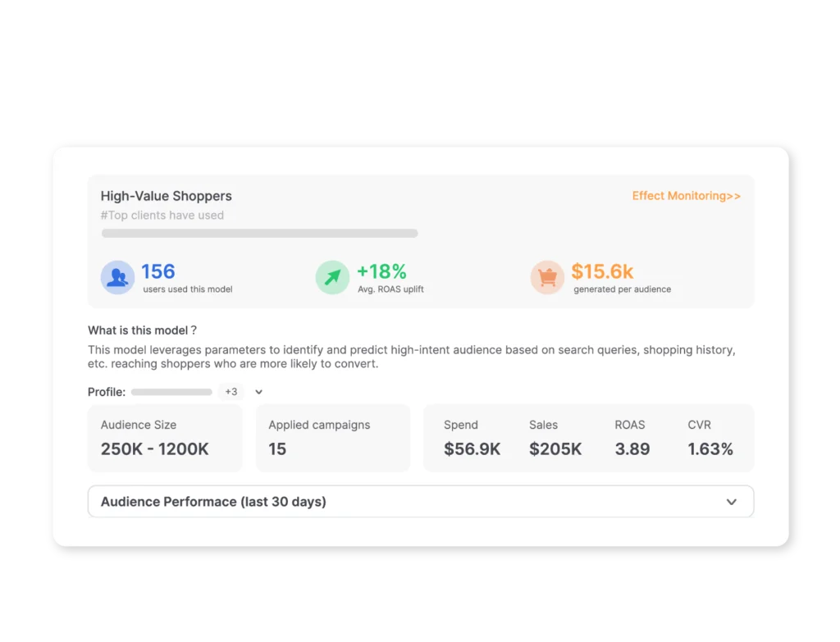This screenshot has width=840, height=642.
Task: Click the orange shopping cart icon
Action: [547, 277]
